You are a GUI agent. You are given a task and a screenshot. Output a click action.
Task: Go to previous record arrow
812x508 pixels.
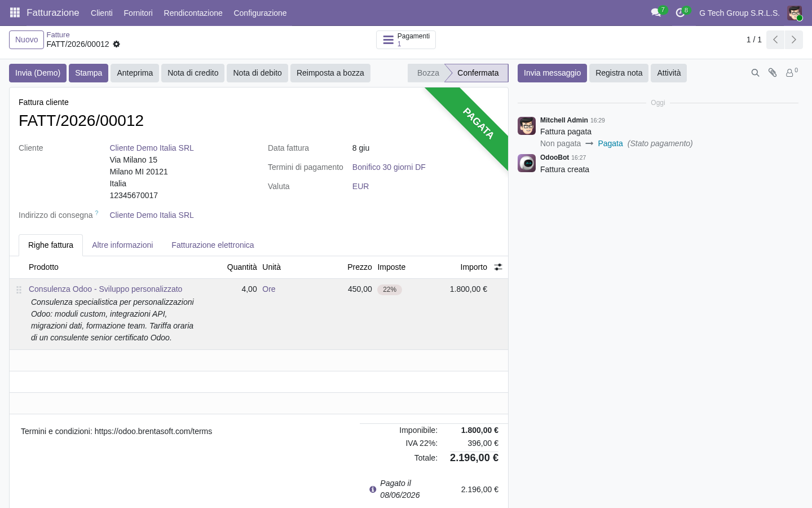tap(775, 40)
